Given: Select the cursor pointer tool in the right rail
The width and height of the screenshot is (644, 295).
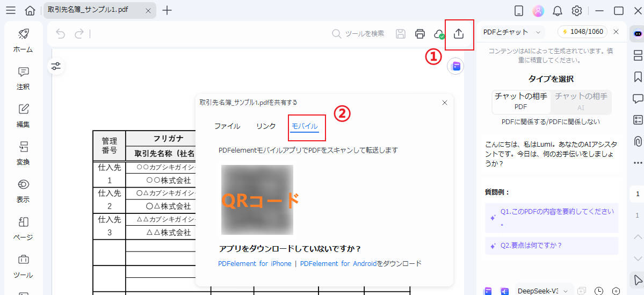Looking at the screenshot, I should coord(638,280).
